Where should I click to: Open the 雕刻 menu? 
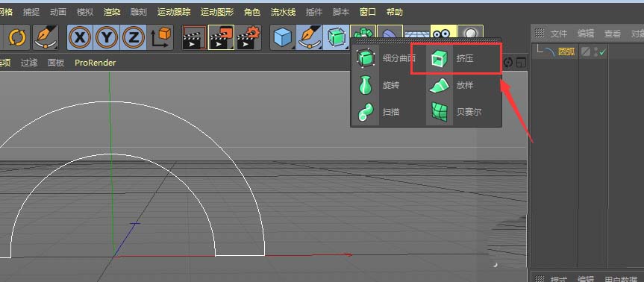138,13
